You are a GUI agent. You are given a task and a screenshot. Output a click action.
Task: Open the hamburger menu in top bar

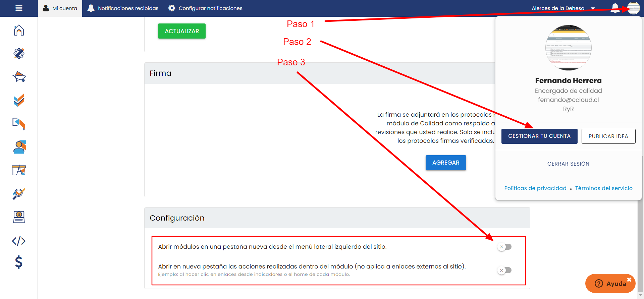coord(19,8)
